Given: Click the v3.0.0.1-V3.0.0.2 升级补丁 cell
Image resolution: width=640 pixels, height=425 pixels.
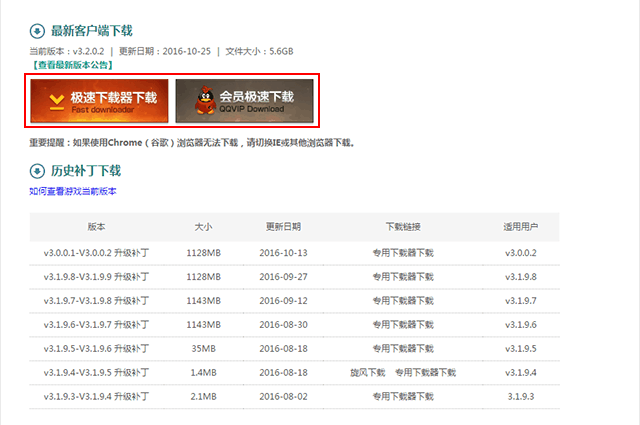Looking at the screenshot, I should coord(96,253).
